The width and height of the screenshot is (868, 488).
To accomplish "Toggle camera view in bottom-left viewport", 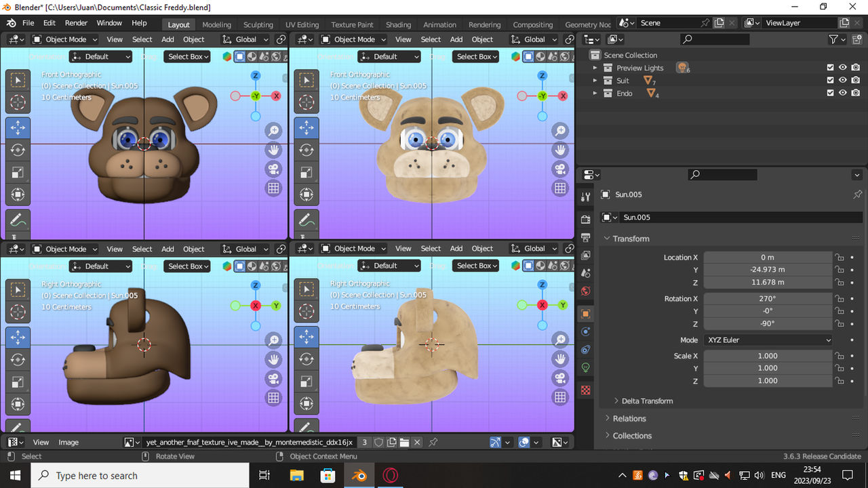I will [274, 378].
